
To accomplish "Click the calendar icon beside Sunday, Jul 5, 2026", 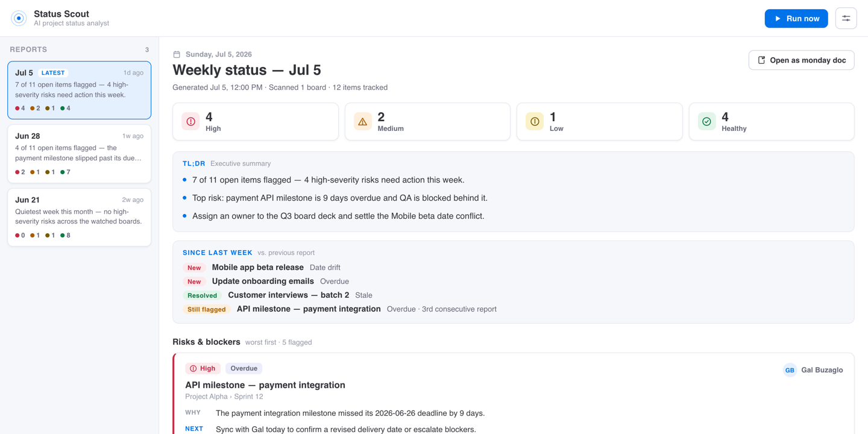I will [177, 54].
